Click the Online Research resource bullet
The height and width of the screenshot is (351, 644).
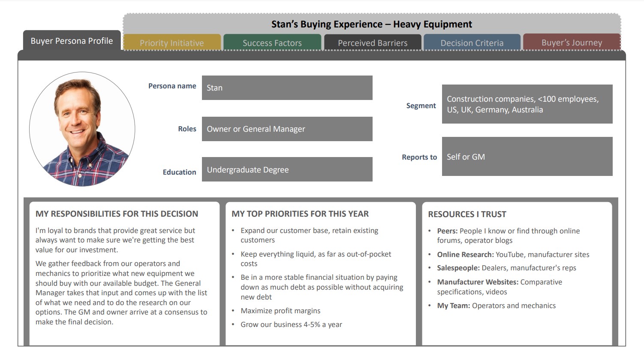[513, 254]
